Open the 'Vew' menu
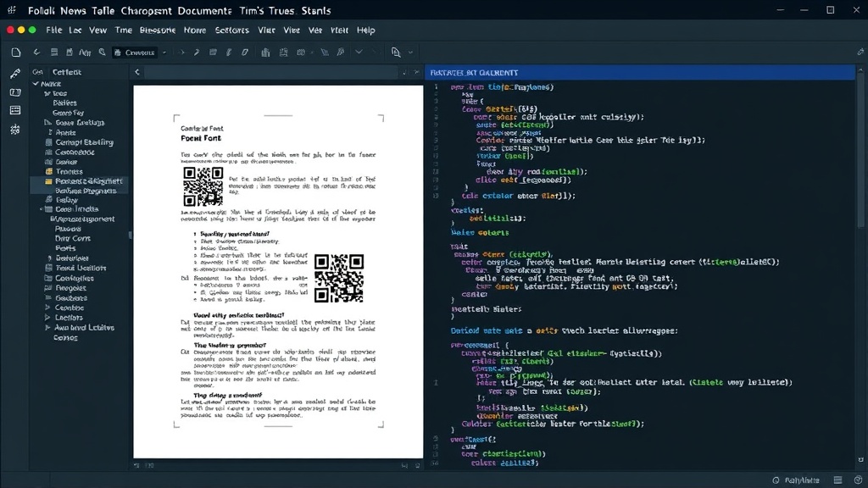868x488 pixels. click(x=98, y=30)
